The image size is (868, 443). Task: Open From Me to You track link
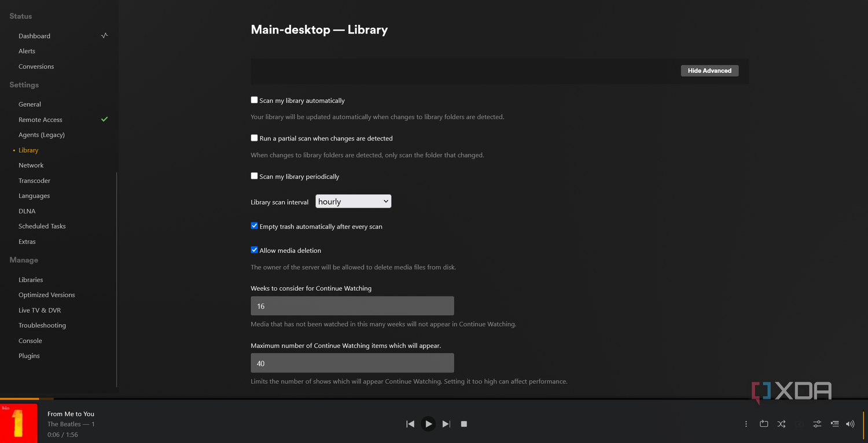71,414
